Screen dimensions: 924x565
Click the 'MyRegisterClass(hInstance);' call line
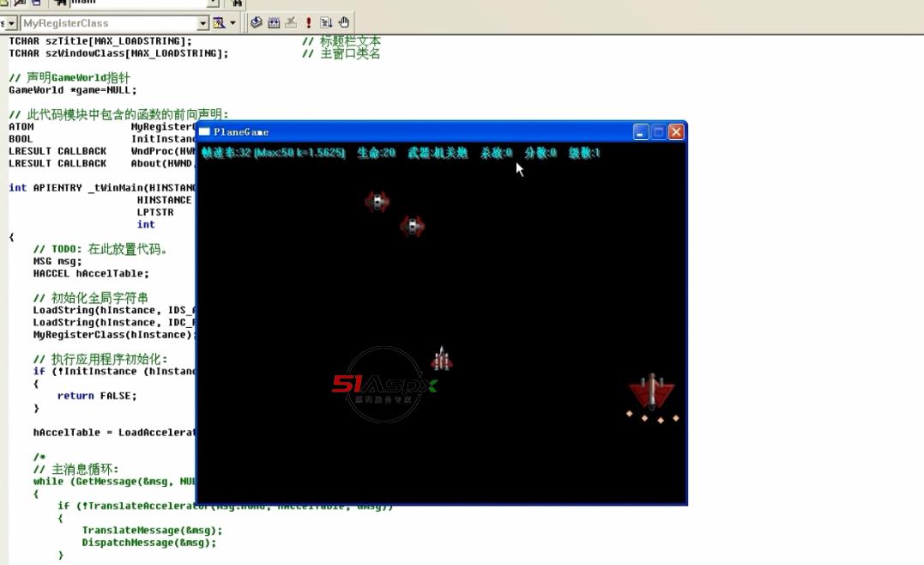(114, 334)
